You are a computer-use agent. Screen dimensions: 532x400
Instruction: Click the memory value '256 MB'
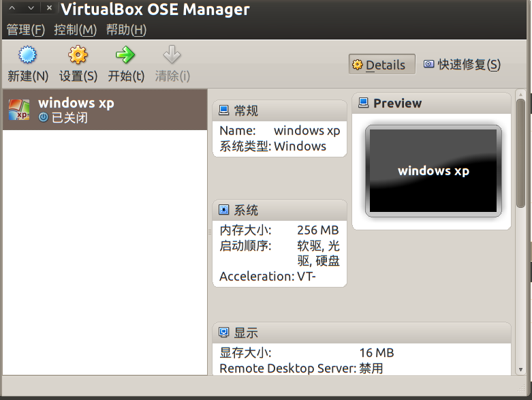point(318,230)
